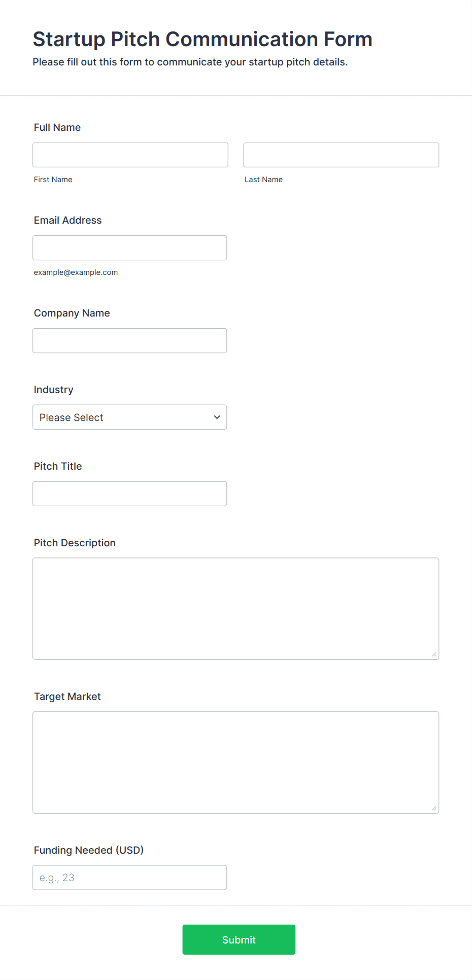
Task: Click the 'Full Name' field label
Action: point(57,127)
